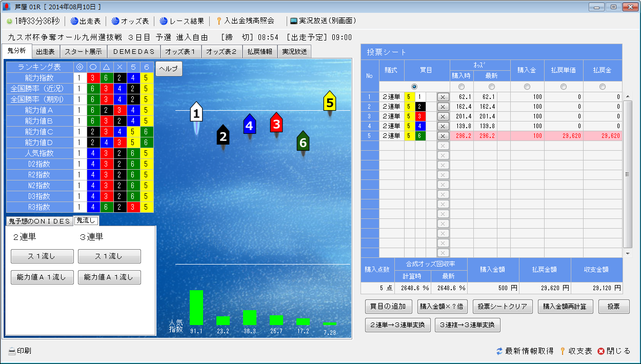Open the レース結果 toolbar item

tap(182, 21)
